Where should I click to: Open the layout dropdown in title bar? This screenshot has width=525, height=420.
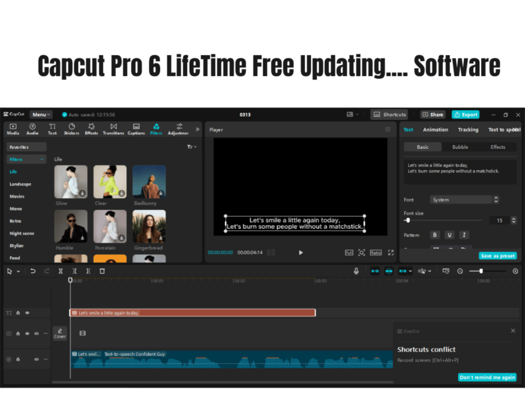click(x=352, y=115)
